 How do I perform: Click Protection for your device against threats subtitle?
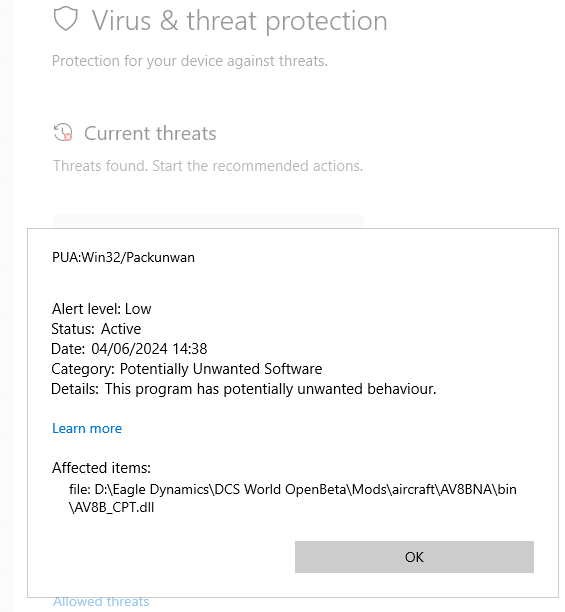click(190, 61)
